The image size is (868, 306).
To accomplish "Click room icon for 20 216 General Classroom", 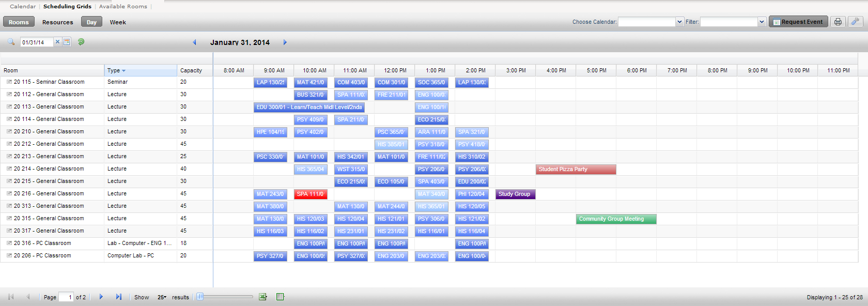I will point(9,193).
